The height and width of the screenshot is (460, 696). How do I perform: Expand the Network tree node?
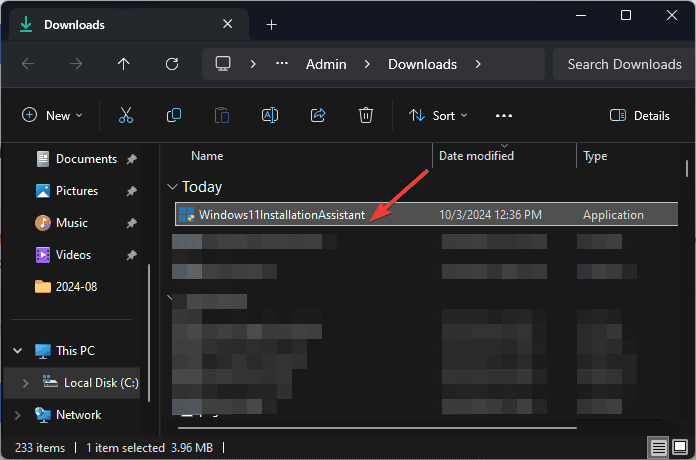click(x=18, y=415)
